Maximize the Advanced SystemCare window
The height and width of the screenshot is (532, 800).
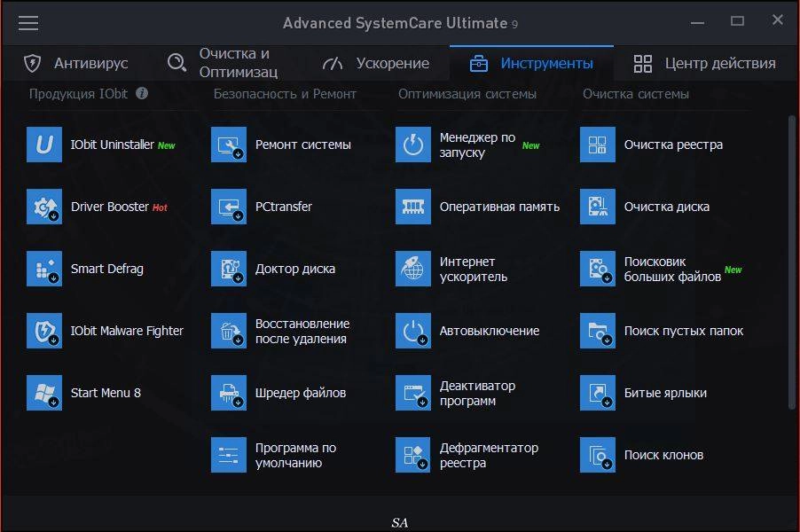click(x=737, y=21)
